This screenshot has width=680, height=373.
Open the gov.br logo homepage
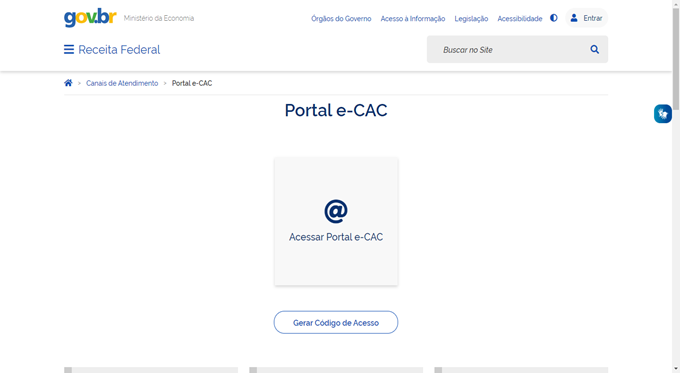(90, 18)
